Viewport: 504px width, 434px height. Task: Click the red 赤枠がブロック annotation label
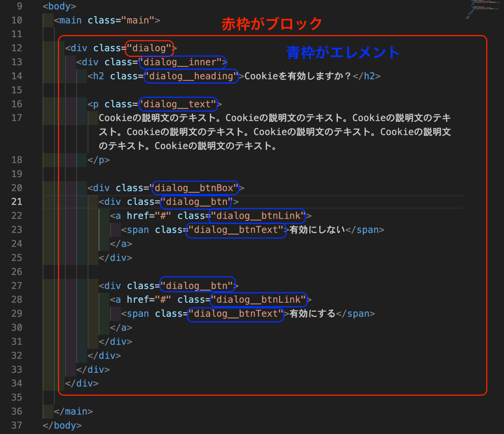pos(270,23)
